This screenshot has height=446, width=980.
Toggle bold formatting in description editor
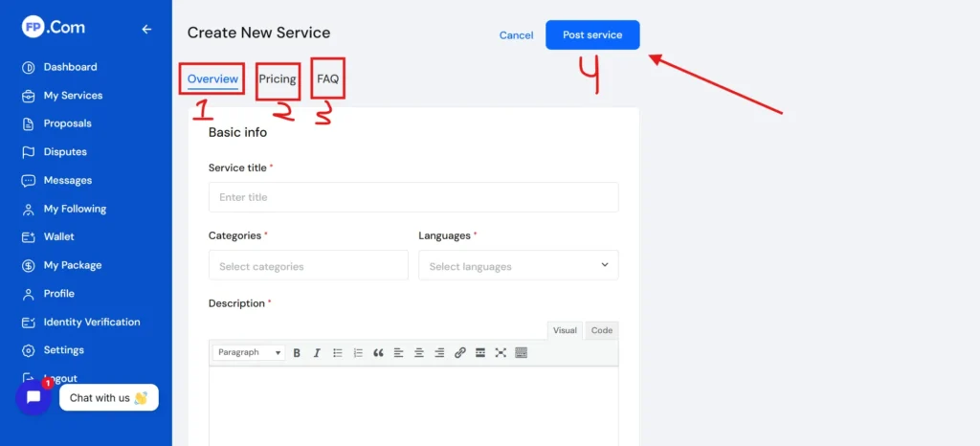tap(297, 353)
